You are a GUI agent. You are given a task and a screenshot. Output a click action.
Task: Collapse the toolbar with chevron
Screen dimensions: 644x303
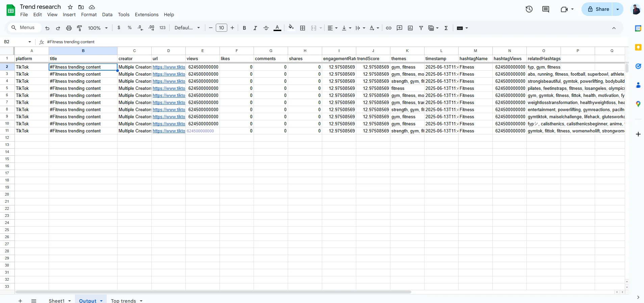coord(614,28)
